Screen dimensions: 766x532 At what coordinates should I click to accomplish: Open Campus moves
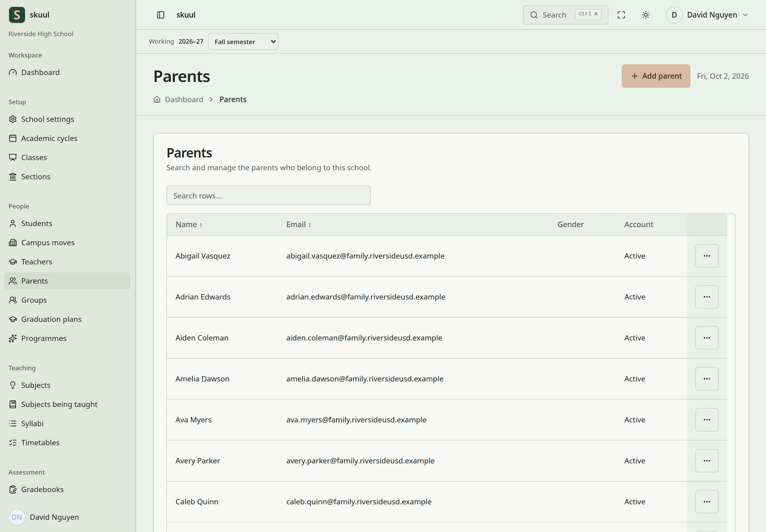[x=68, y=243]
